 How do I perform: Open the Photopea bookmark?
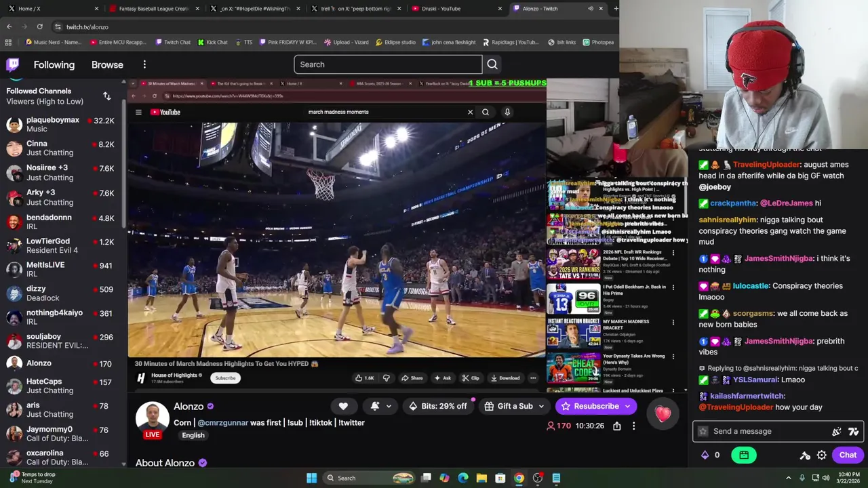(598, 42)
